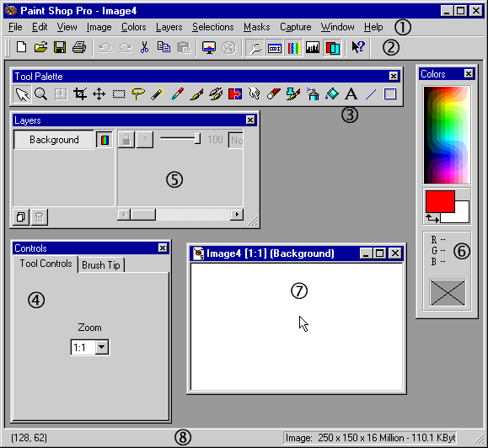This screenshot has height=448, width=488.
Task: Select the Mover tool
Action: (99, 94)
